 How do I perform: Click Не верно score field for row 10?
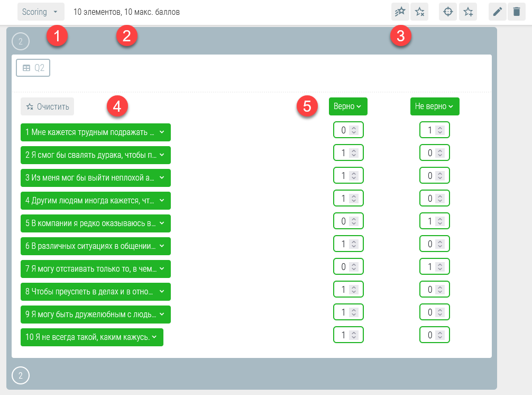pos(435,335)
